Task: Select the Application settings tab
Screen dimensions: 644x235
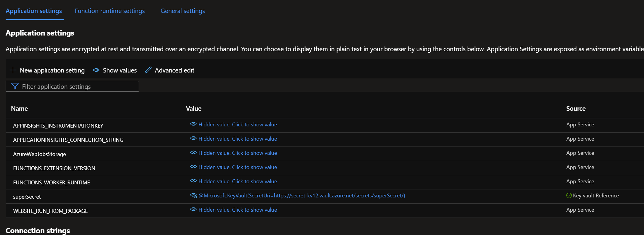Action: coord(34,11)
